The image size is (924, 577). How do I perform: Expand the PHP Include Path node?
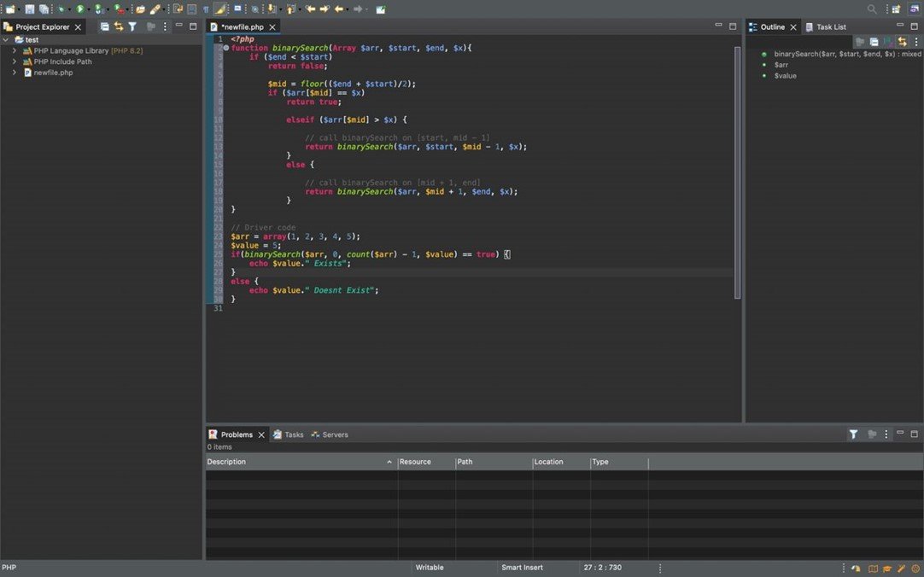pos(15,61)
